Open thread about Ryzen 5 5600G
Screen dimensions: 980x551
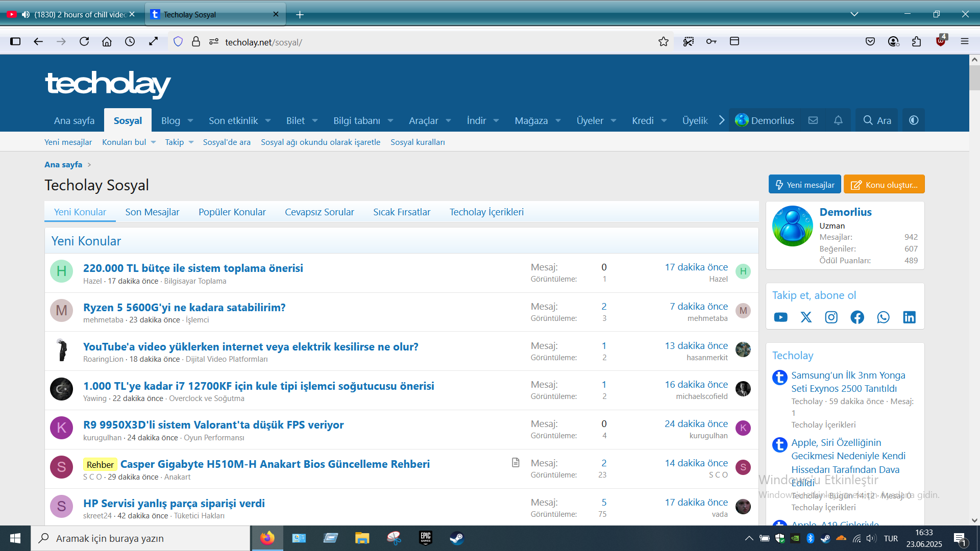(x=184, y=307)
